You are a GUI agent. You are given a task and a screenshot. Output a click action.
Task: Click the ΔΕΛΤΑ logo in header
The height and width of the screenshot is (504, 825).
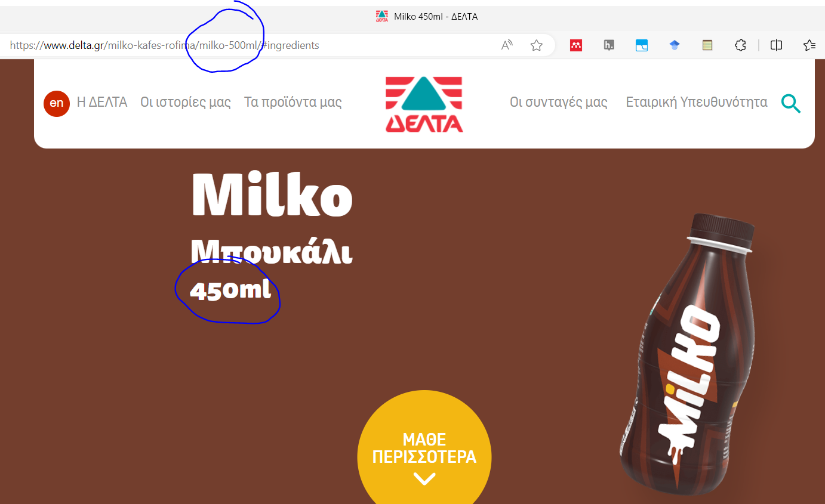pyautogui.click(x=424, y=104)
